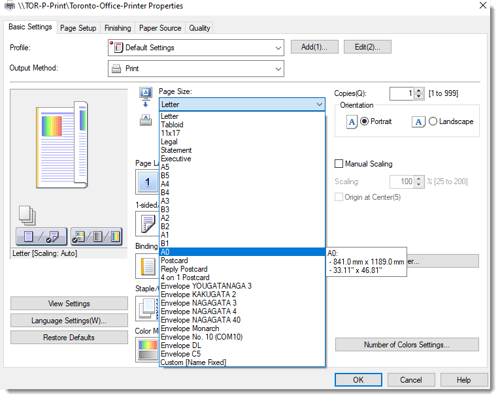Click the color mode icon

pyautogui.click(x=147, y=350)
